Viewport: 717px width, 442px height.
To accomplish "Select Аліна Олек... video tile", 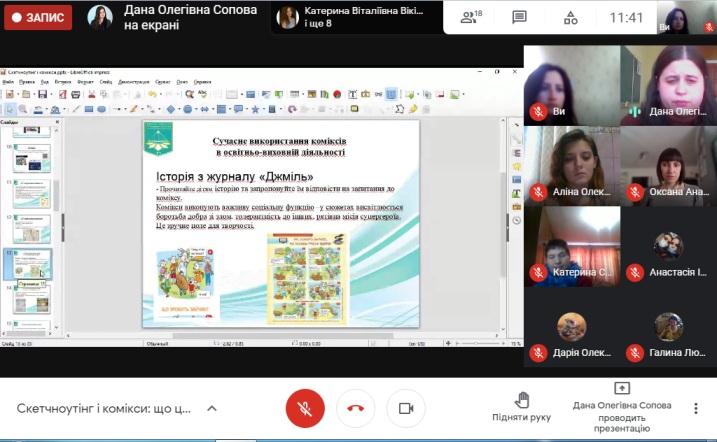I will pyautogui.click(x=572, y=166).
